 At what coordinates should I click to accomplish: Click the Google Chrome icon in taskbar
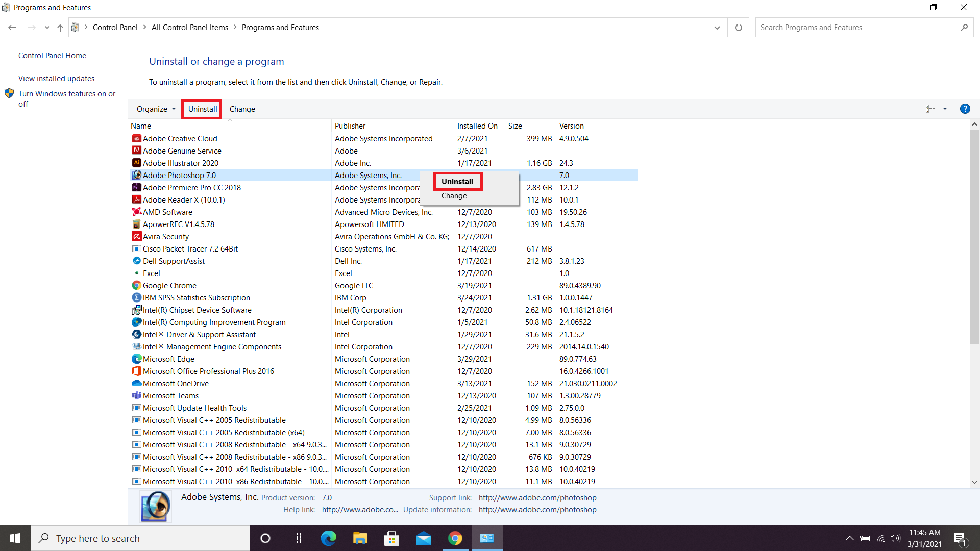click(455, 538)
